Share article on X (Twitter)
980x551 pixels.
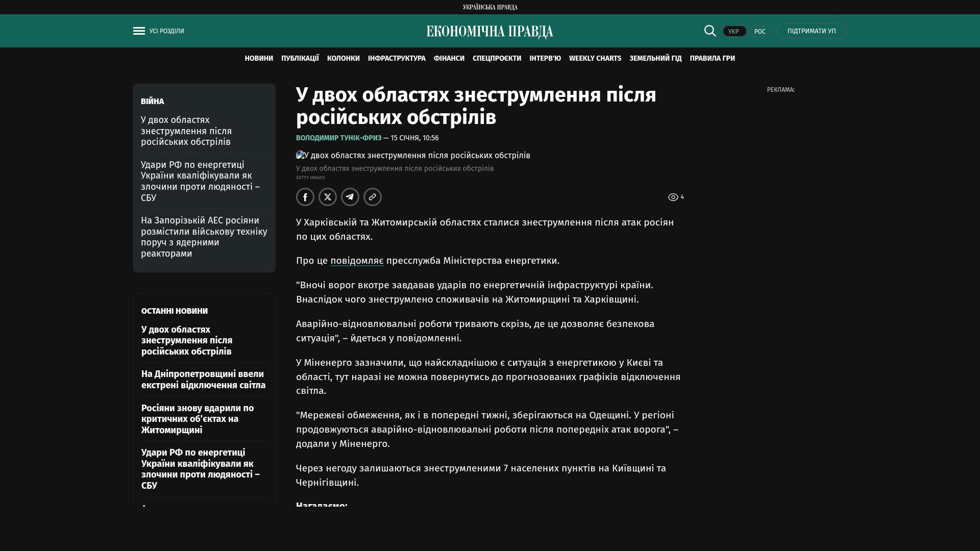point(328,197)
